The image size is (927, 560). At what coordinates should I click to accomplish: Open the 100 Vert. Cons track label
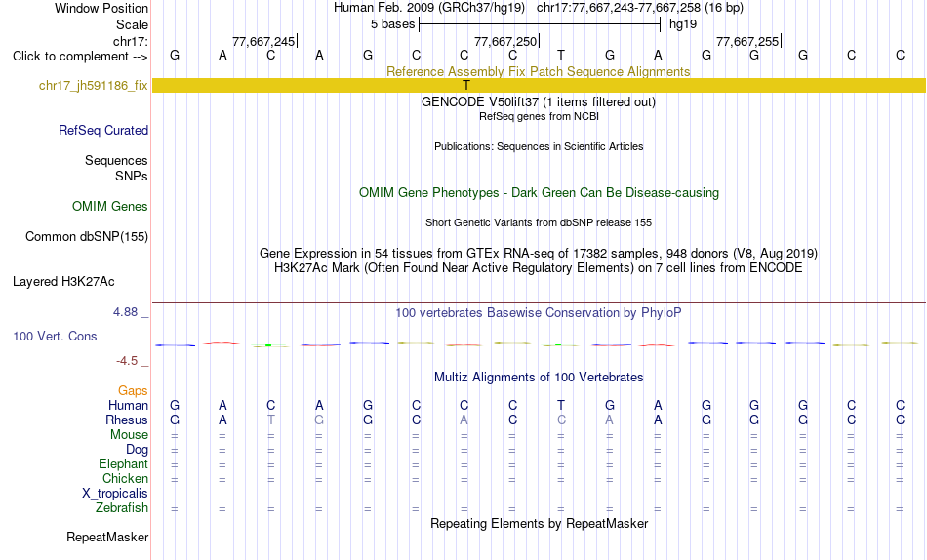[x=55, y=336]
